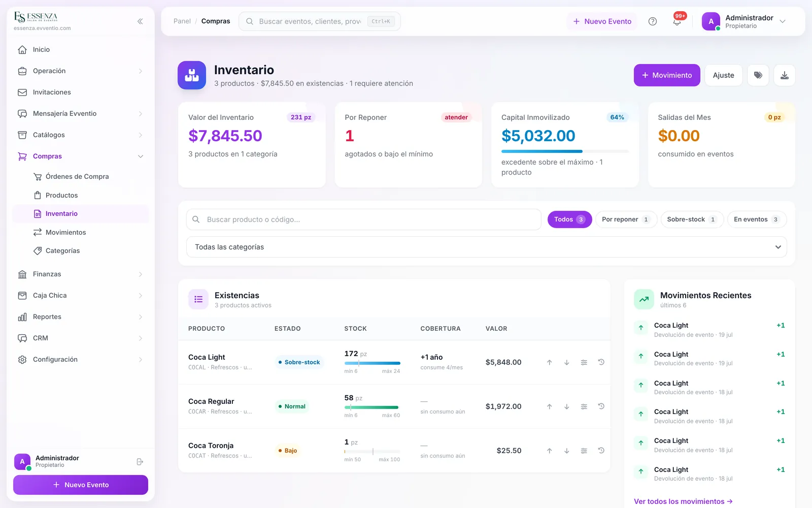Screen dimensions: 812x508
Task: Click adjust sliders icon for Coca Light row
Action: [x=584, y=362]
